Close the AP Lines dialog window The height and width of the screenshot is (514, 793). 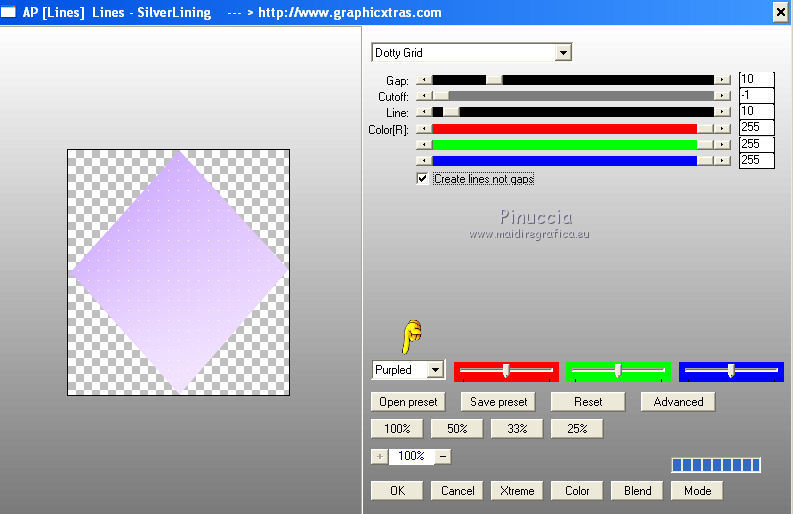pyautogui.click(x=780, y=12)
